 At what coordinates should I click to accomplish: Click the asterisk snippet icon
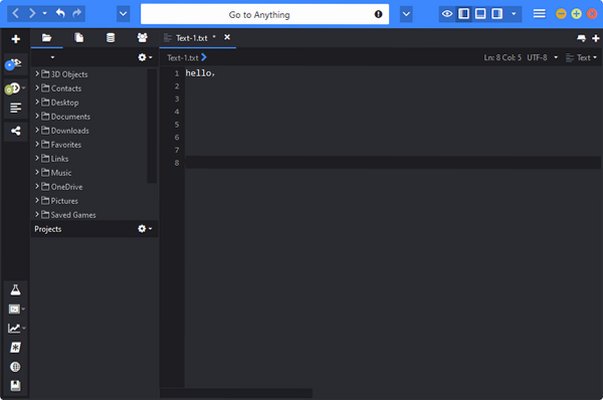click(x=15, y=348)
